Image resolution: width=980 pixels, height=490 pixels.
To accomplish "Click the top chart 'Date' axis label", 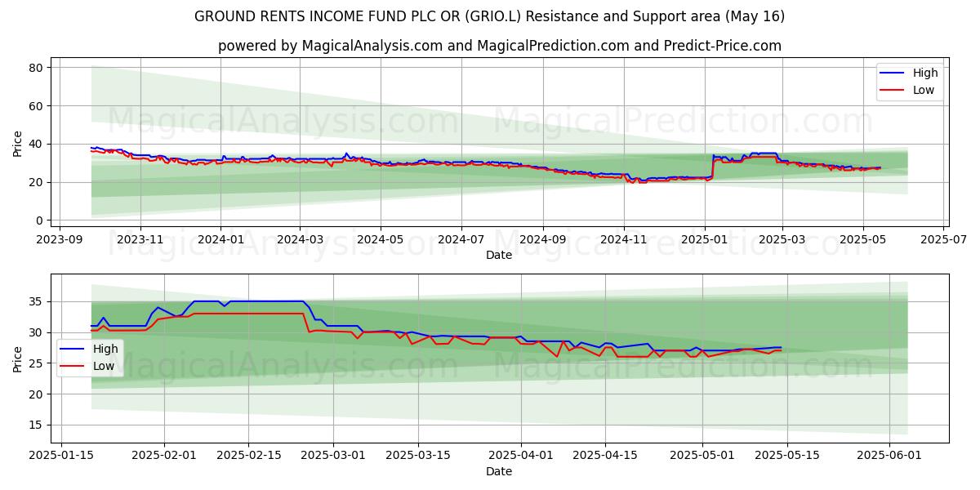I will point(499,255).
